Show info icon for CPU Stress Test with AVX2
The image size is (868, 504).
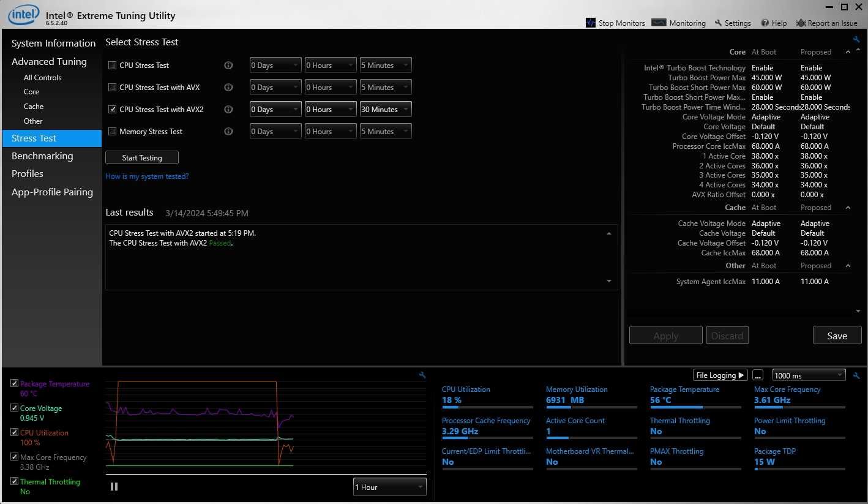228,109
